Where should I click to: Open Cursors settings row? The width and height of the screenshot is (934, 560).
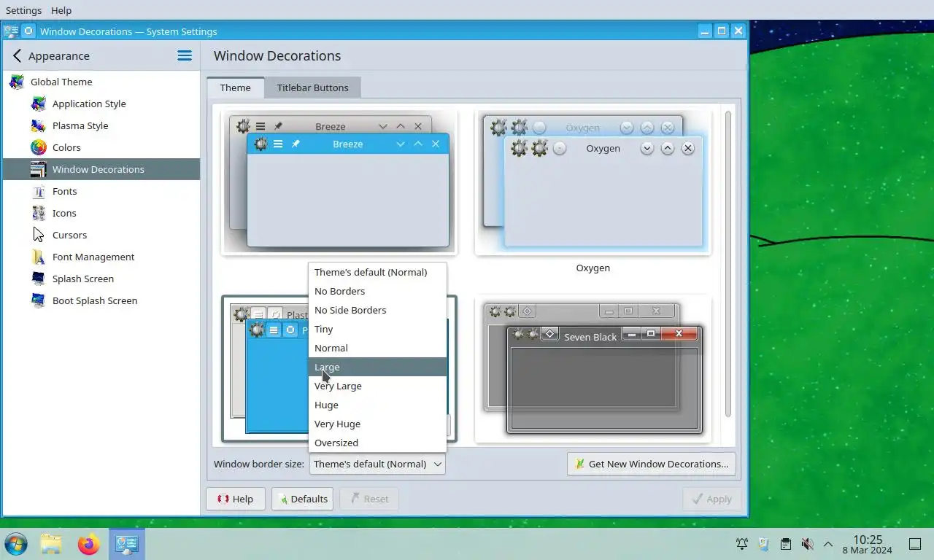click(101, 235)
